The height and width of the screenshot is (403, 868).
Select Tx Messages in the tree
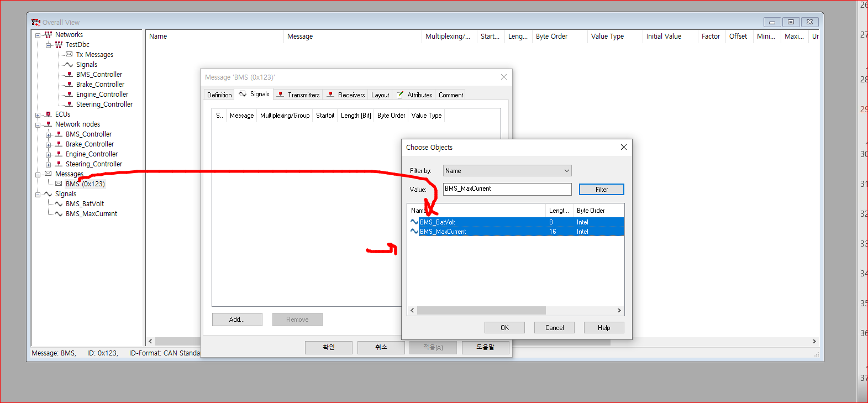pos(94,55)
